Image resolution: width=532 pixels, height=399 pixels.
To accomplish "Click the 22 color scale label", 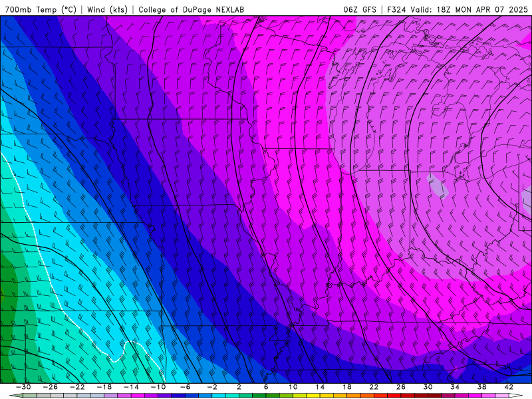I will coord(374,387).
